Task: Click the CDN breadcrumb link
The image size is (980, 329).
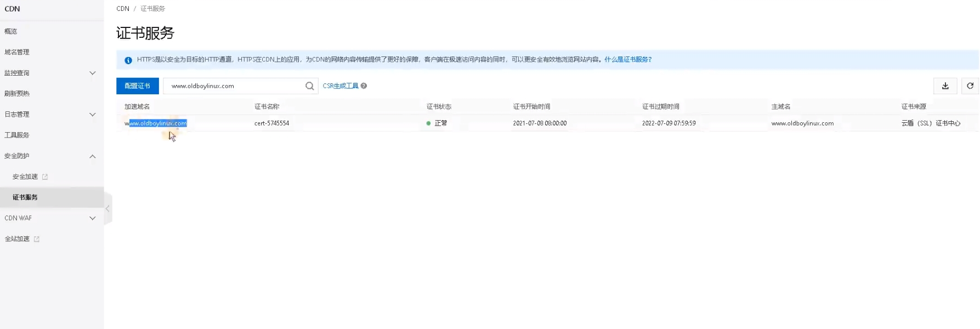Action: coord(123,9)
